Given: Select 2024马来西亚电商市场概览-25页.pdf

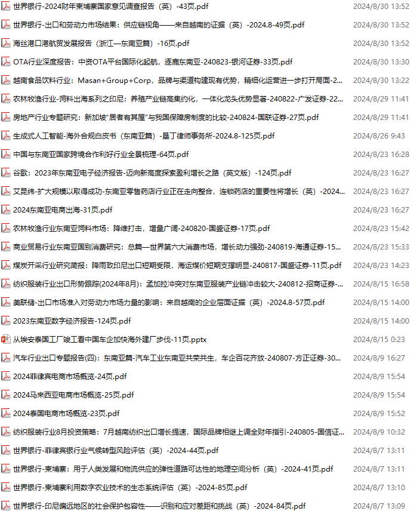Looking at the screenshot, I should (73, 395).
